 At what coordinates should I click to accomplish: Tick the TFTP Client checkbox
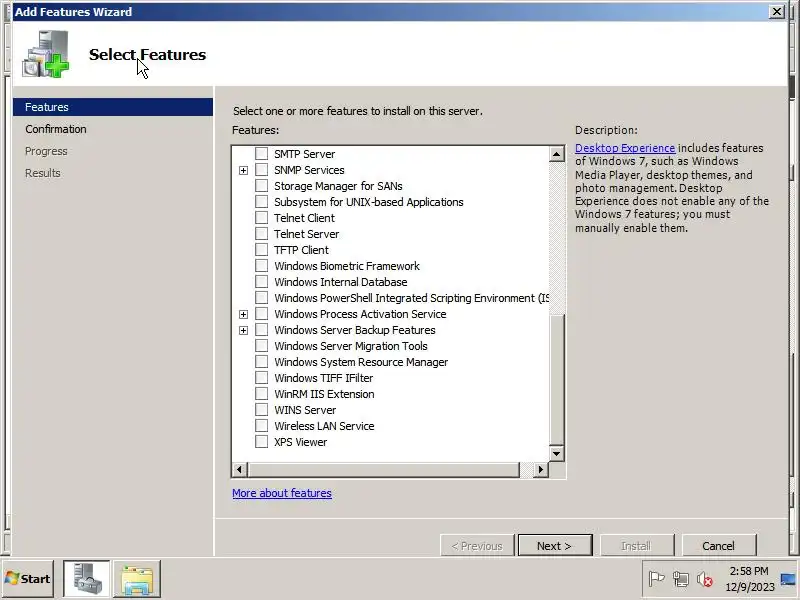pyautogui.click(x=261, y=249)
